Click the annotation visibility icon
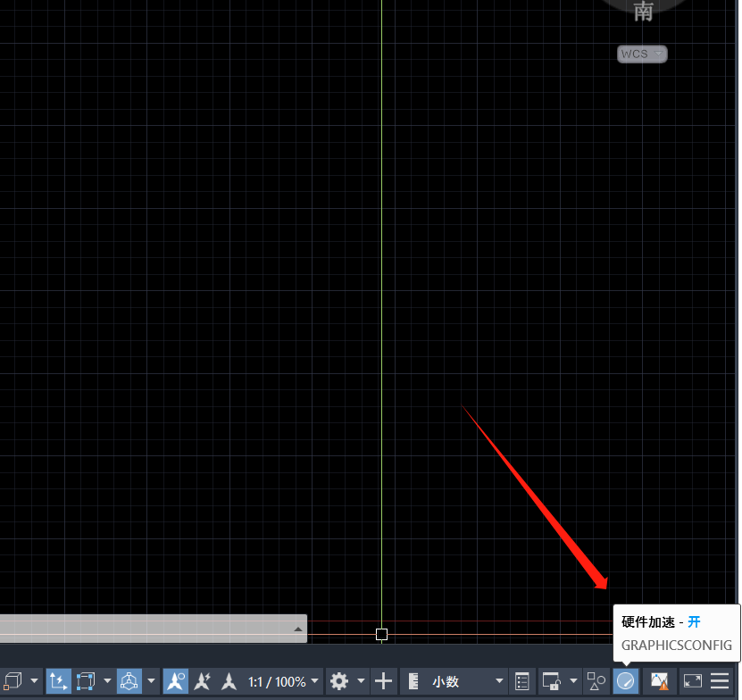This screenshot has height=700, width=742. tap(175, 681)
